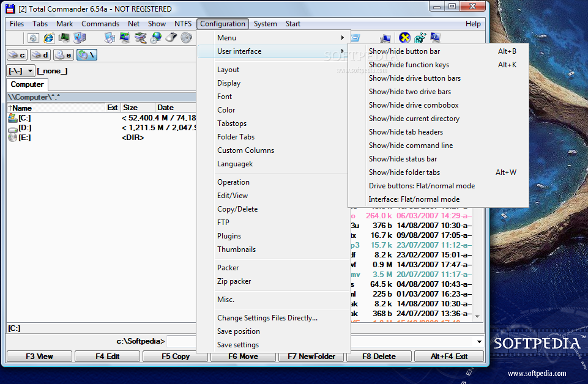The width and height of the screenshot is (588, 384).
Task: Open the Commands menu
Action: (100, 24)
